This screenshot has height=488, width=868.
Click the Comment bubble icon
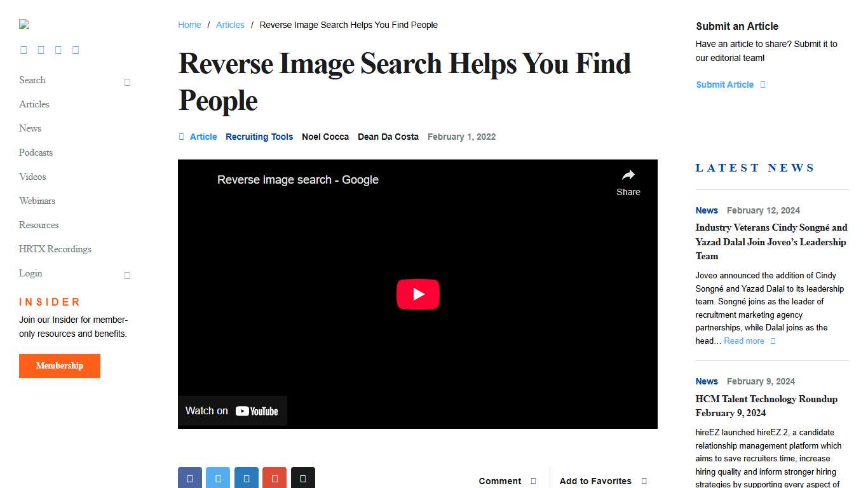(x=534, y=481)
